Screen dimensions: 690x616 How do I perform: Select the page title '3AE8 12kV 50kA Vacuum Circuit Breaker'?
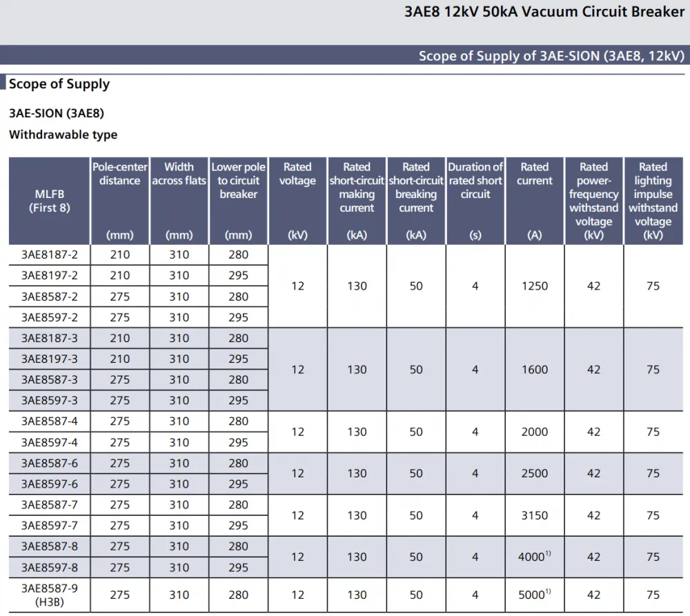point(544,12)
